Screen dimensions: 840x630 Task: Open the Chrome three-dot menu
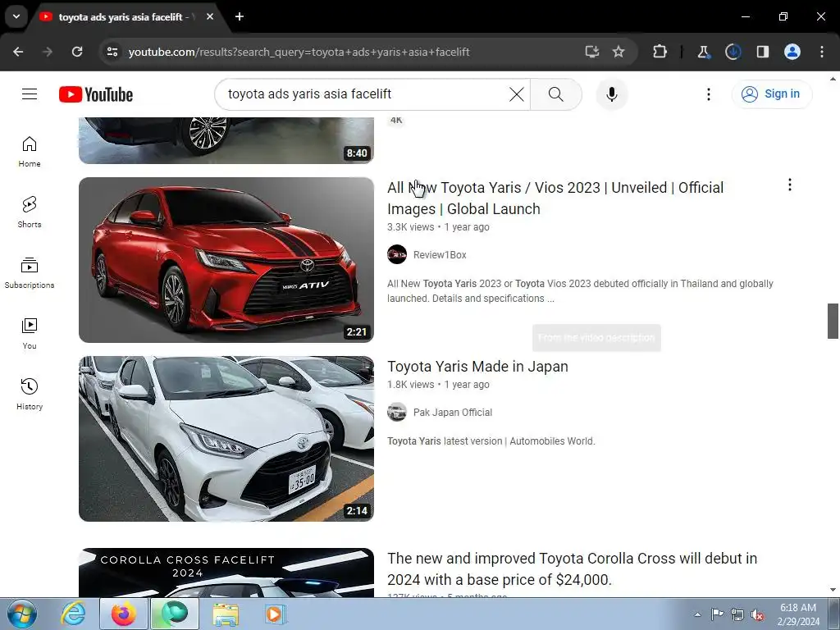click(x=822, y=52)
